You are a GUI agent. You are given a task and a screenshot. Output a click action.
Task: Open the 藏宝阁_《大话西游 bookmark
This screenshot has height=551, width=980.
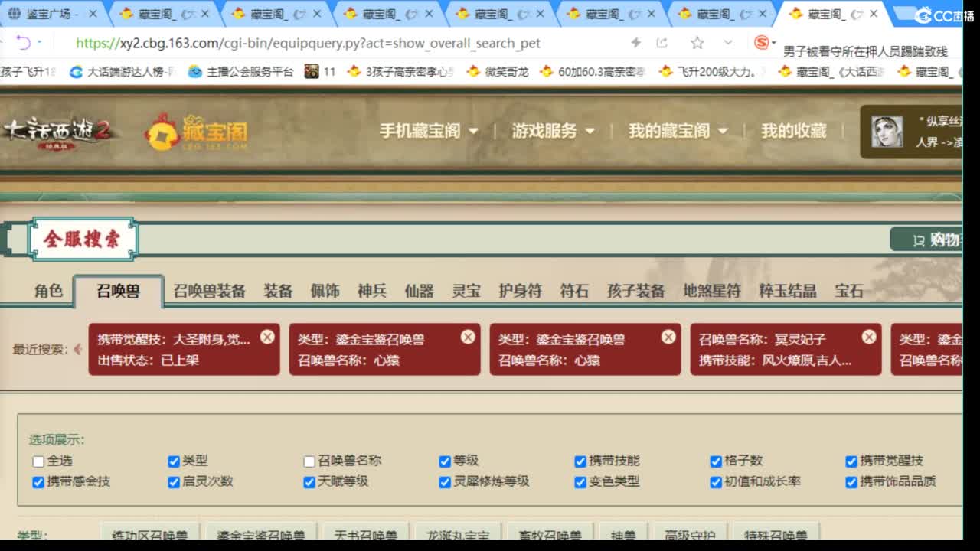click(831, 71)
